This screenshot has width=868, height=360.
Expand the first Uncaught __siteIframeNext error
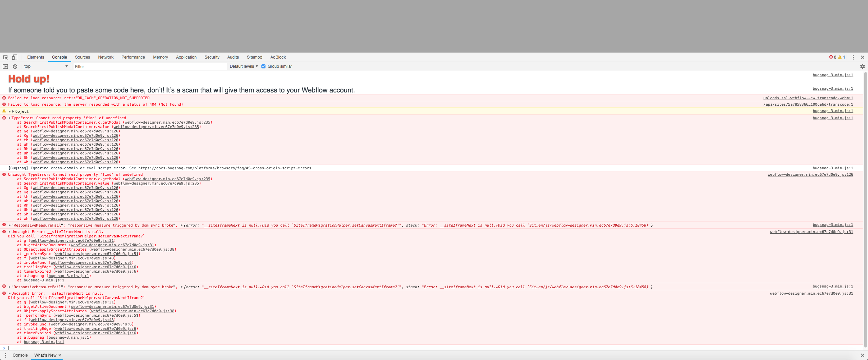pyautogui.click(x=9, y=232)
